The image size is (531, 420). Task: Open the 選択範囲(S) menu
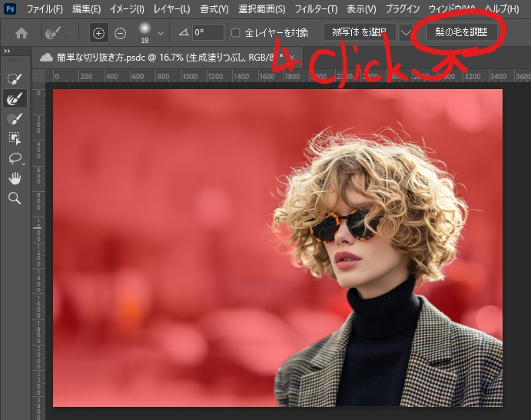tap(262, 9)
